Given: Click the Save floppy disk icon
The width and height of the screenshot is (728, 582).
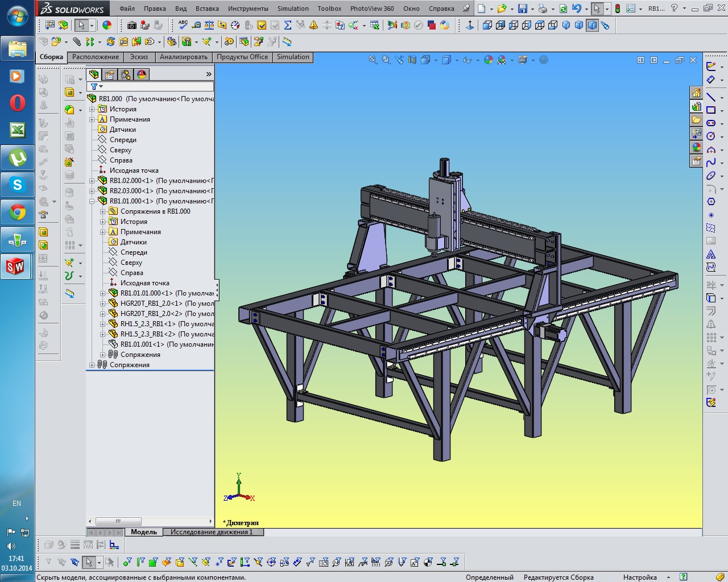Looking at the screenshot, I should click(522, 9).
